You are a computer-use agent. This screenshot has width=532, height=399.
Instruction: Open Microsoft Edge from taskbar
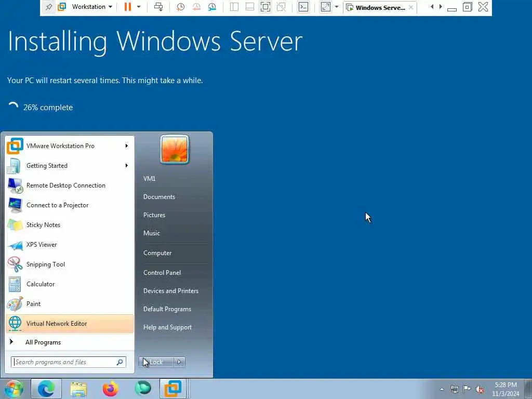click(x=46, y=389)
